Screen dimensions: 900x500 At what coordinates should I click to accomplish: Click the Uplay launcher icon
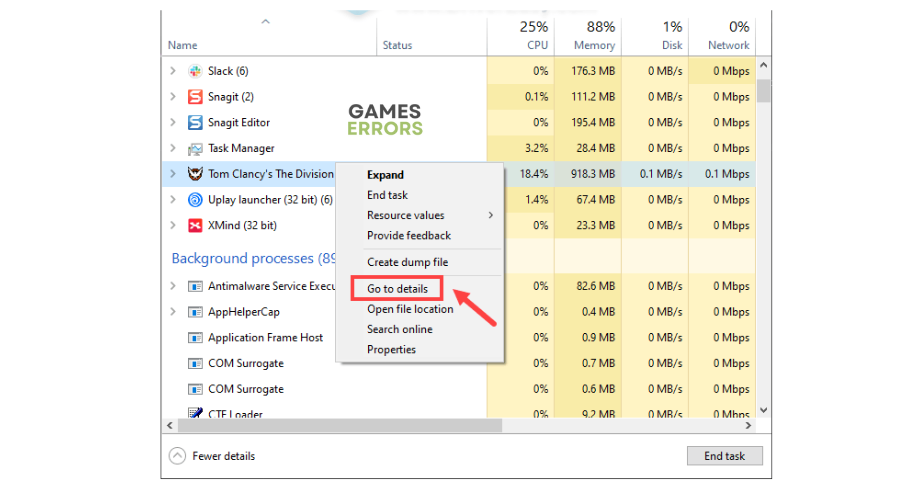pyautogui.click(x=195, y=200)
